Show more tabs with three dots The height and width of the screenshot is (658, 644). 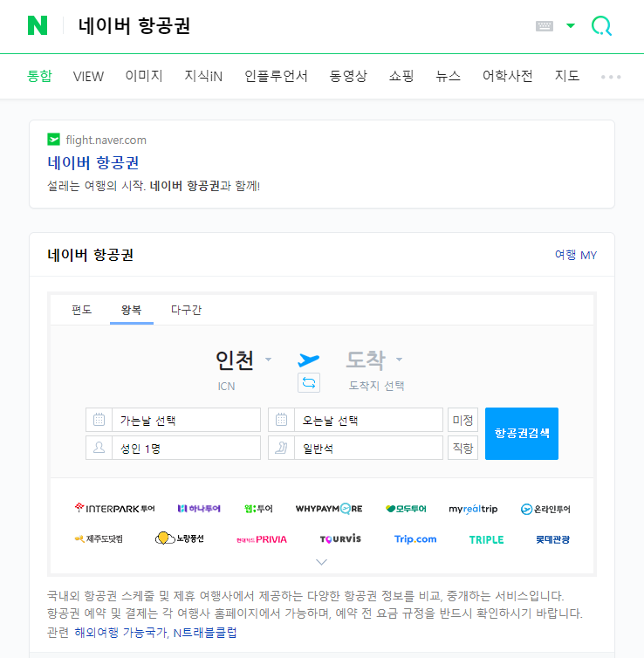tap(611, 77)
